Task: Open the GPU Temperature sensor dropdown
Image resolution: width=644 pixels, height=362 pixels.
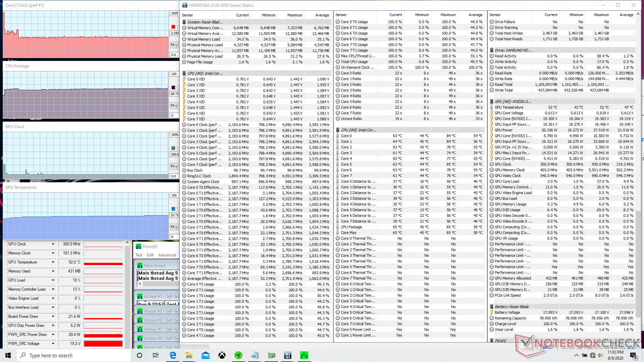Action: 53,262
